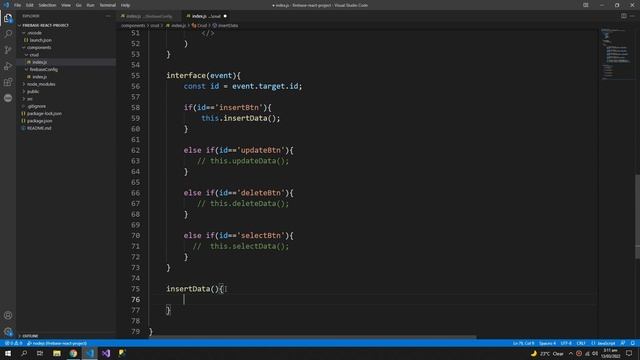Open File Explorer from the taskbar
This screenshot has height=360, width=640.
[x=57, y=353]
